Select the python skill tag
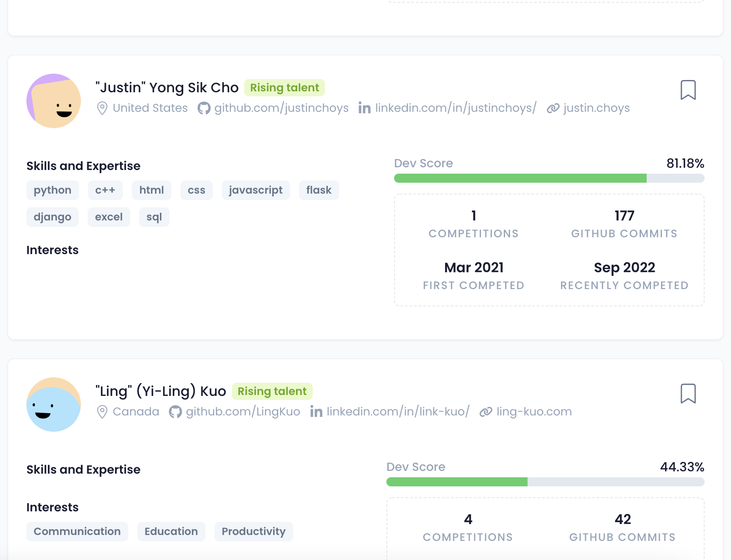This screenshot has height=560, width=731. click(52, 190)
